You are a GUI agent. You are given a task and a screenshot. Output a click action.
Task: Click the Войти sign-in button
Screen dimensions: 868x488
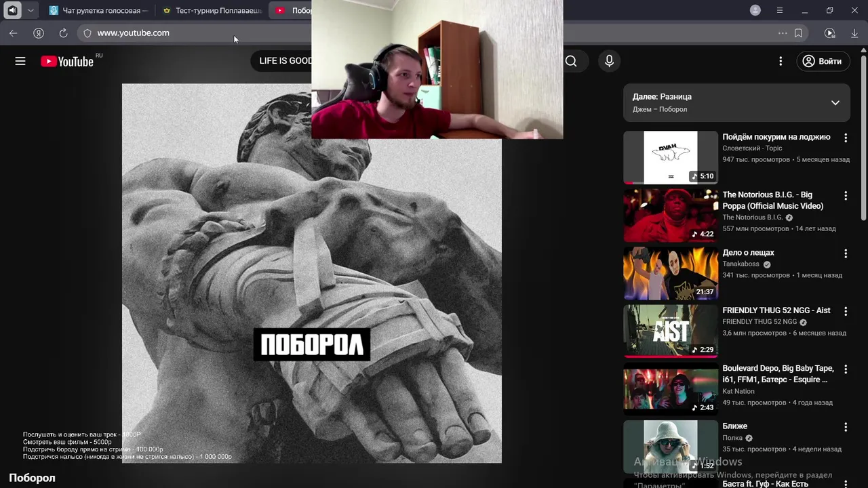tap(822, 61)
